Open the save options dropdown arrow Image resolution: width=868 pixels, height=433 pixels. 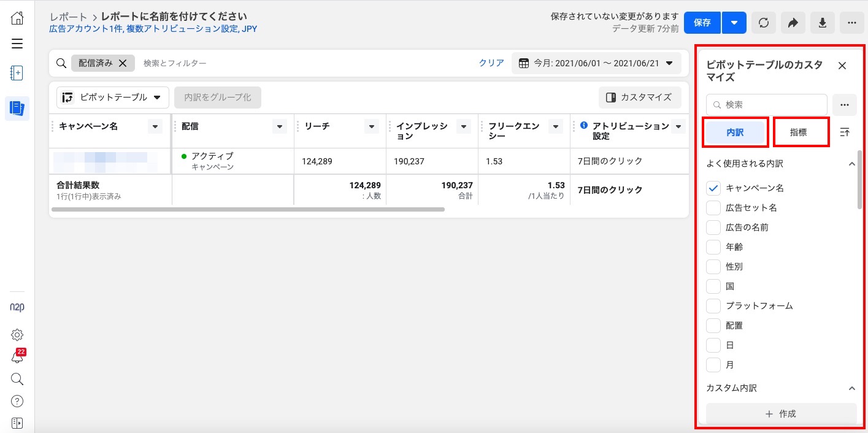coord(734,23)
